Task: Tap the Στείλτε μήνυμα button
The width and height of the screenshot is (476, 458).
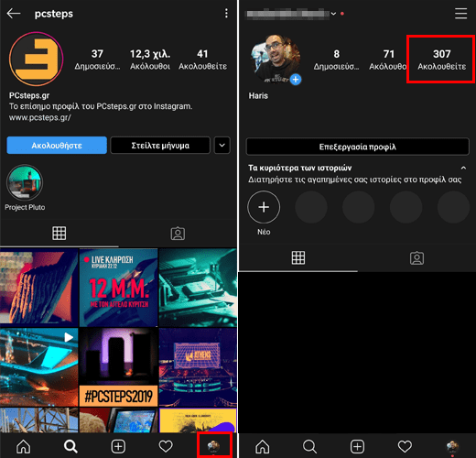Action: pos(160,146)
